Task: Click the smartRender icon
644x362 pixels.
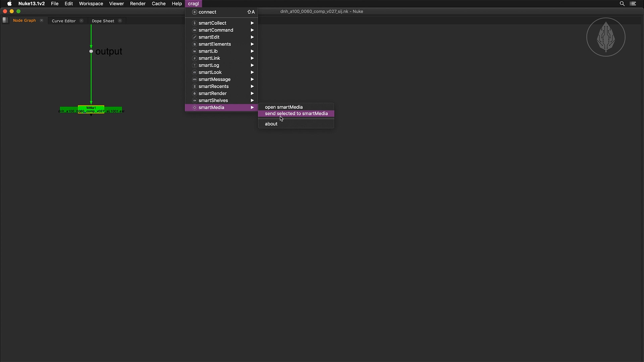Action: coord(195,94)
